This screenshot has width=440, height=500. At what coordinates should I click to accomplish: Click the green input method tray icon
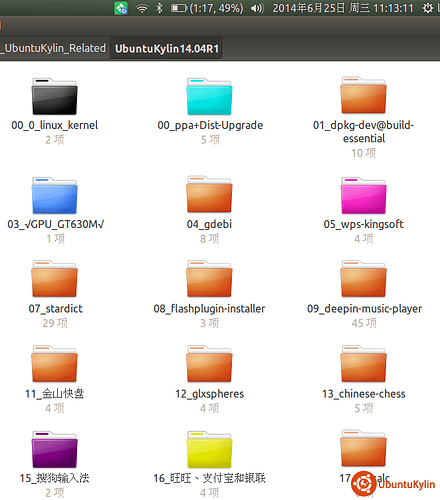click(x=121, y=8)
